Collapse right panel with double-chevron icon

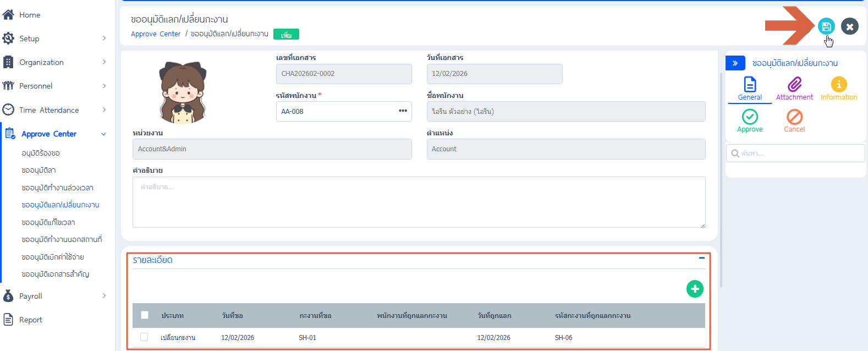coord(735,63)
